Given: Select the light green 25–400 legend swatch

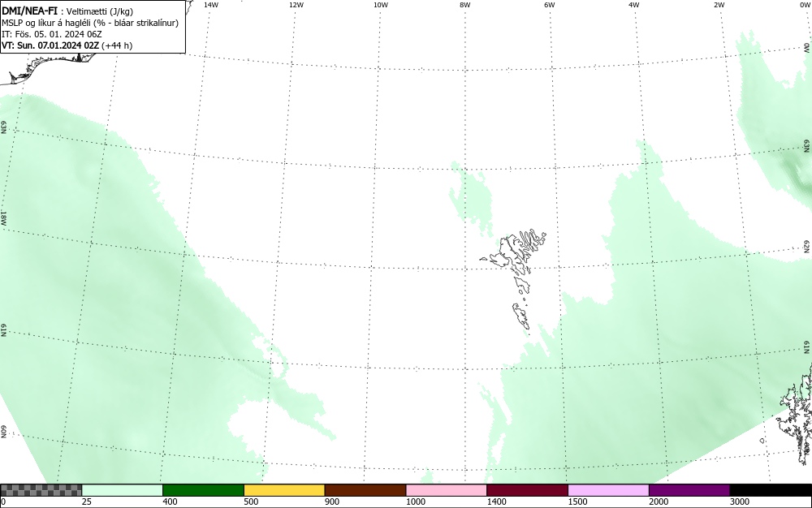Looking at the screenshot, I should coord(123,490).
